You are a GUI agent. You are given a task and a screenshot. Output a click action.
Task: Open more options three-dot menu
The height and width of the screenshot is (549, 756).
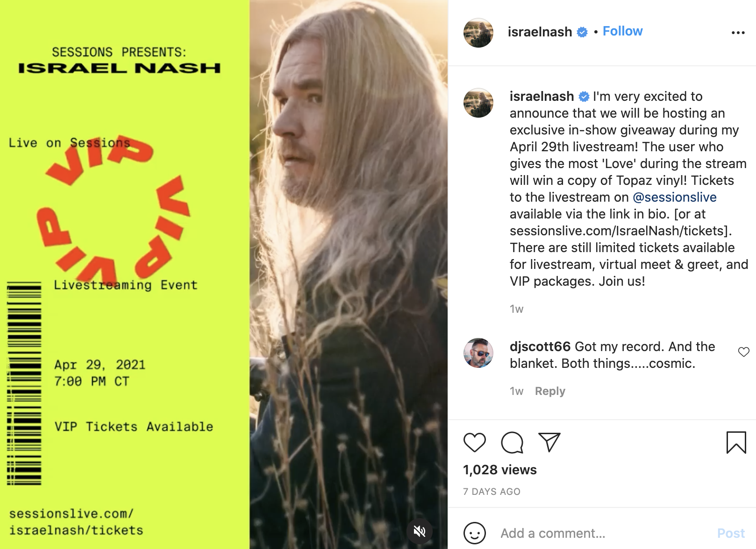pyautogui.click(x=738, y=33)
